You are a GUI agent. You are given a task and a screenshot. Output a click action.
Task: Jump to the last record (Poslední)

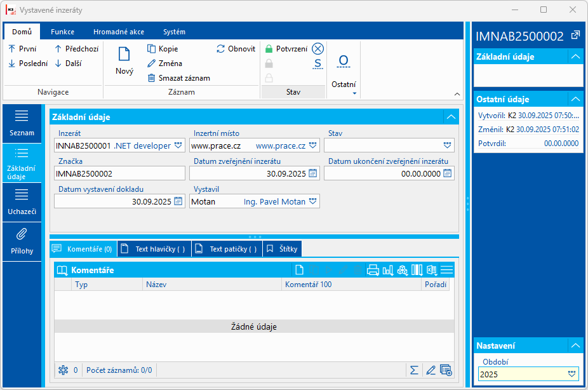(28, 64)
